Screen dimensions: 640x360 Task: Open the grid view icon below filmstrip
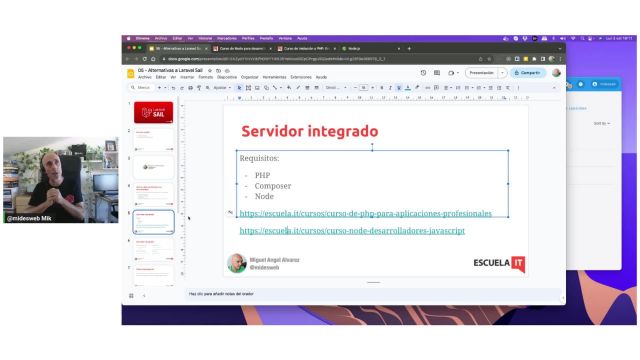point(131,296)
